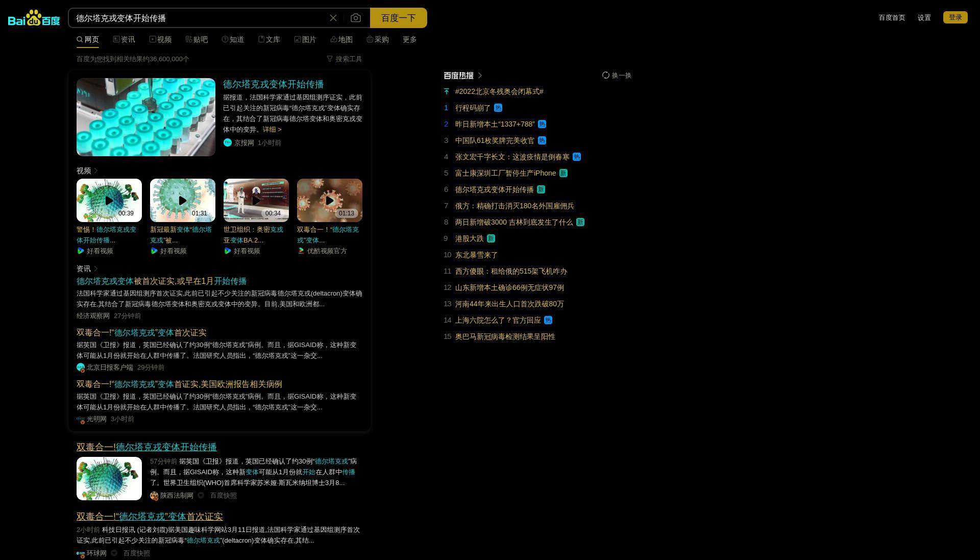The width and height of the screenshot is (980, 560).
Task: Click 北京日报客户端 source icon
Action: click(x=81, y=368)
